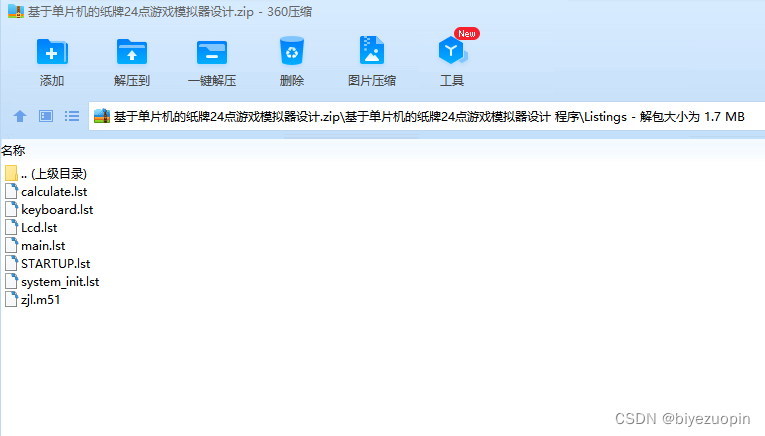
Task: Select the file STARTUP.lst
Action: tap(56, 264)
